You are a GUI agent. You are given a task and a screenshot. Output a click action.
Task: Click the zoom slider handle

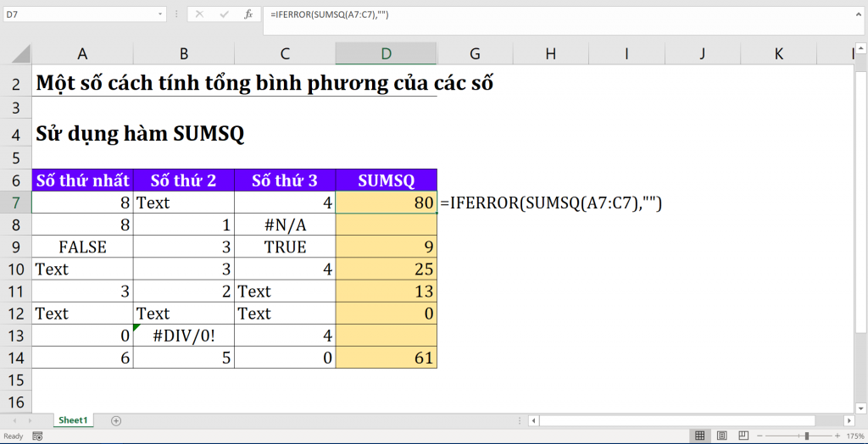[x=806, y=436]
